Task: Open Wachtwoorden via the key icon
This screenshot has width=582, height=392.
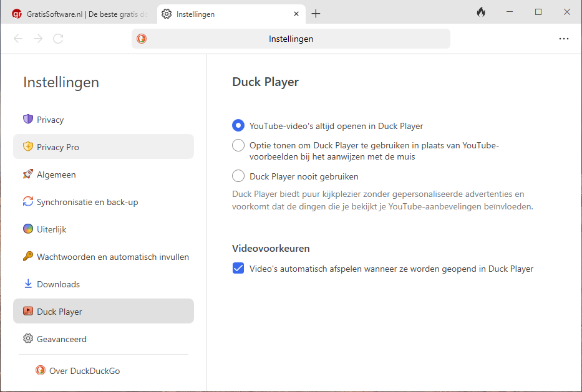Action: [27, 257]
